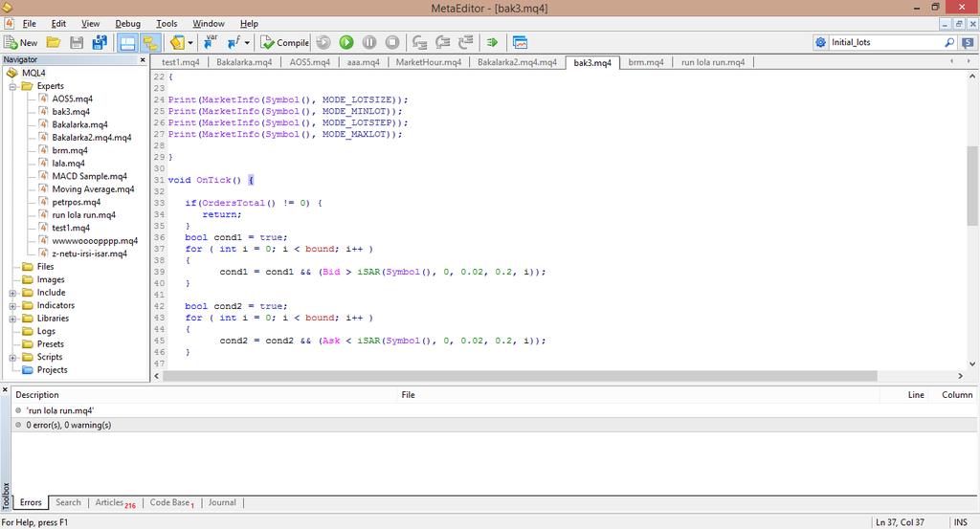Click the editor horizontal scrollbar
The height and width of the screenshot is (529, 980).
521,376
